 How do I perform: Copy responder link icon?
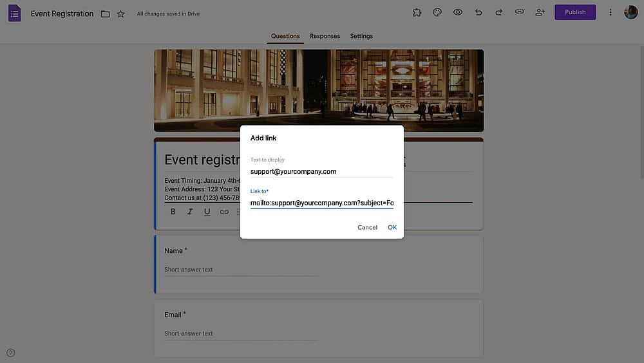coord(520,12)
